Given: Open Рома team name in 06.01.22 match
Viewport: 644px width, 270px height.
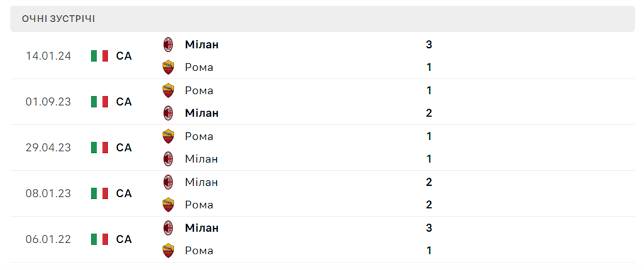Looking at the screenshot, I should pyautogui.click(x=199, y=251).
